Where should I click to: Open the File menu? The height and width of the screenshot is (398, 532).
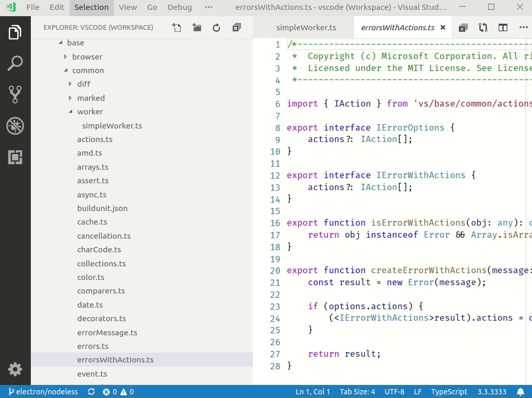(33, 7)
